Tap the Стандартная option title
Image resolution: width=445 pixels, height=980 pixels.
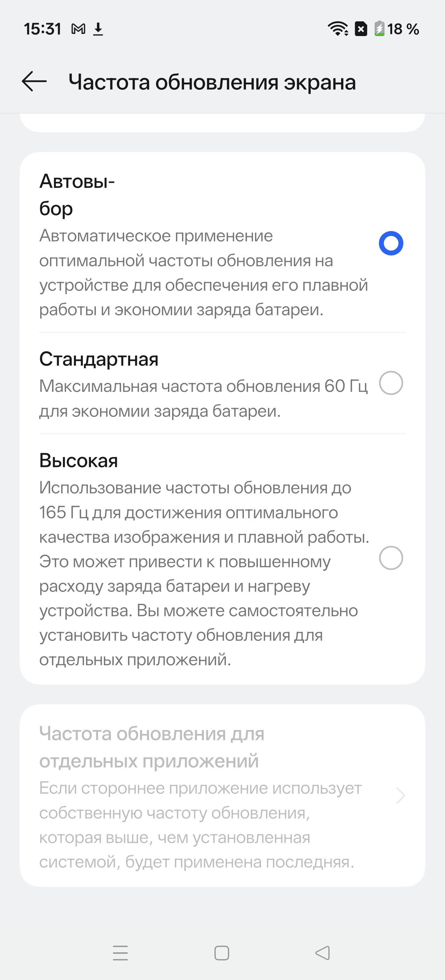point(99,359)
